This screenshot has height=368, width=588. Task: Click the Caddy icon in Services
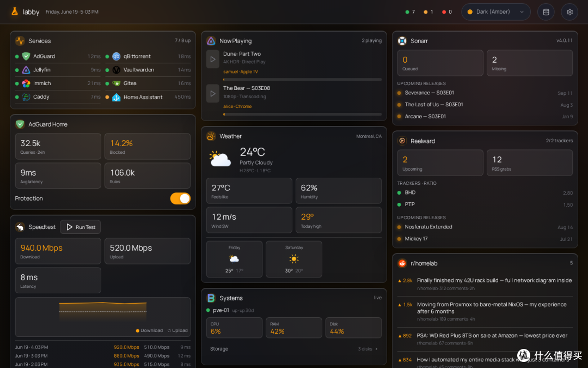pos(26,97)
